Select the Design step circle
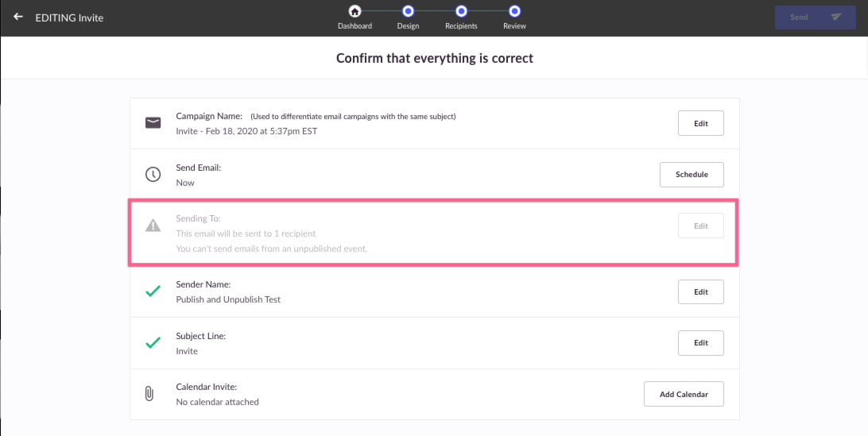 408,11
